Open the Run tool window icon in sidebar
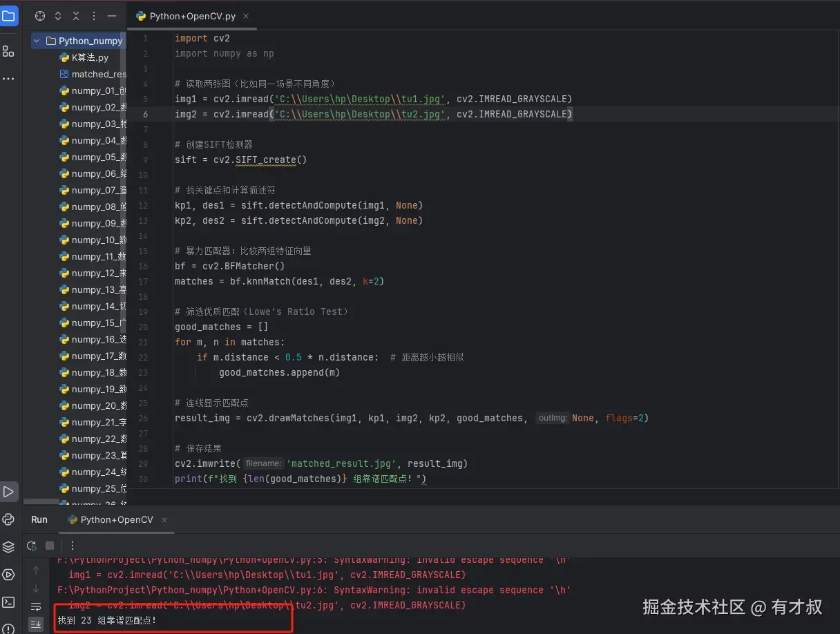This screenshot has width=840, height=634. (8, 492)
